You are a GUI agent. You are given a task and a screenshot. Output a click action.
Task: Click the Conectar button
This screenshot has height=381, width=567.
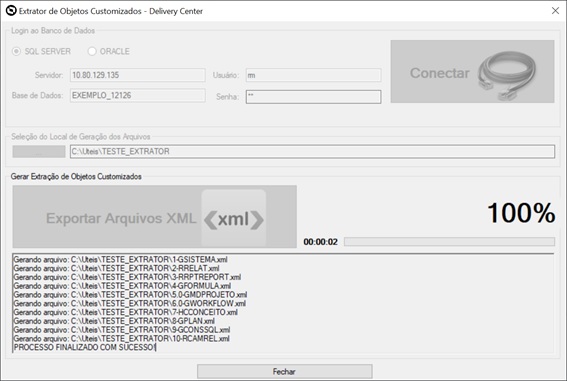472,72
